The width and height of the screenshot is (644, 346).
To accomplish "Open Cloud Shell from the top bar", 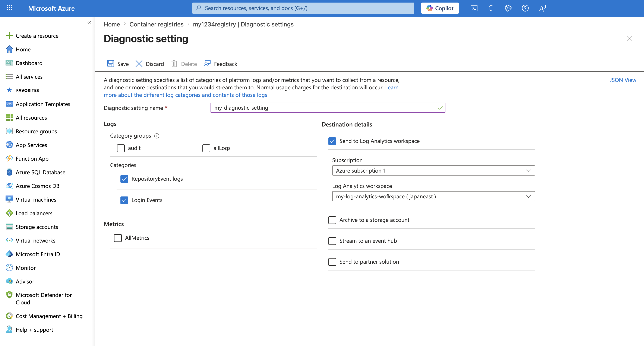I will tap(474, 8).
